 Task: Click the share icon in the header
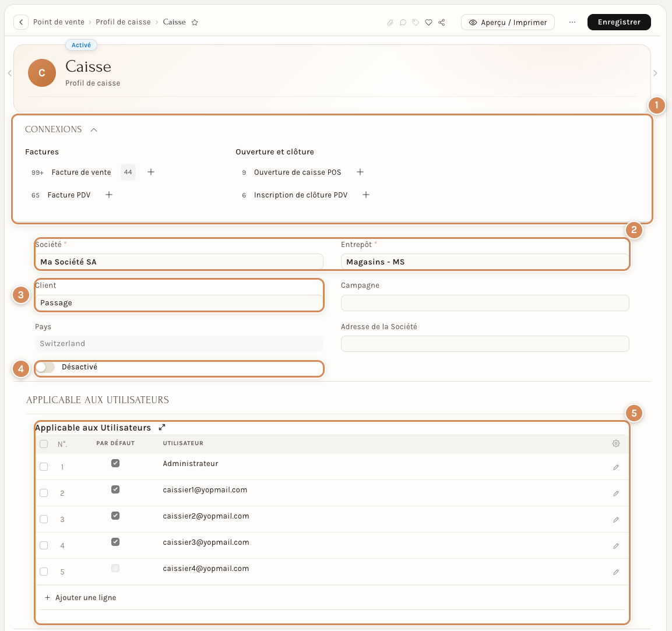click(441, 22)
